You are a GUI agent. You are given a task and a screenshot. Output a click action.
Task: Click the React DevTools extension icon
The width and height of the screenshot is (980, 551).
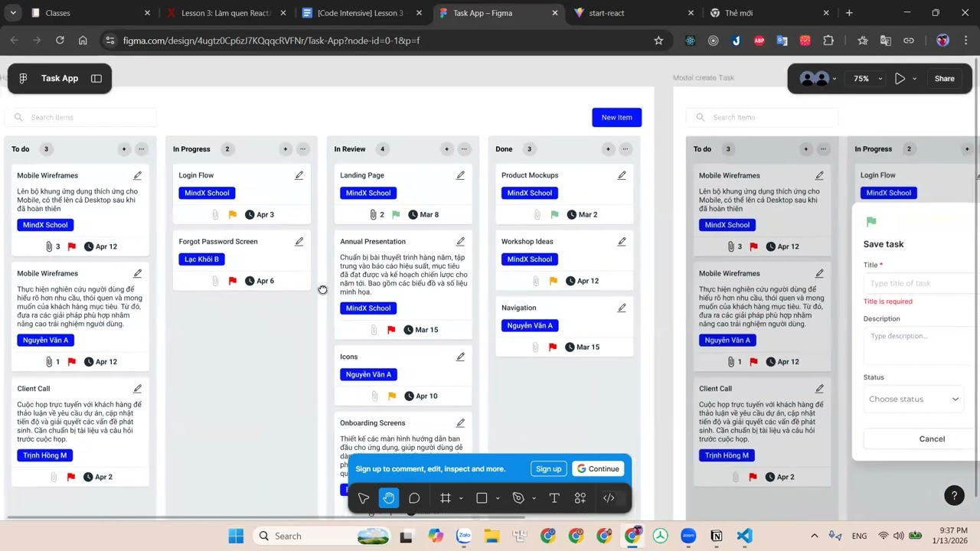coord(691,41)
